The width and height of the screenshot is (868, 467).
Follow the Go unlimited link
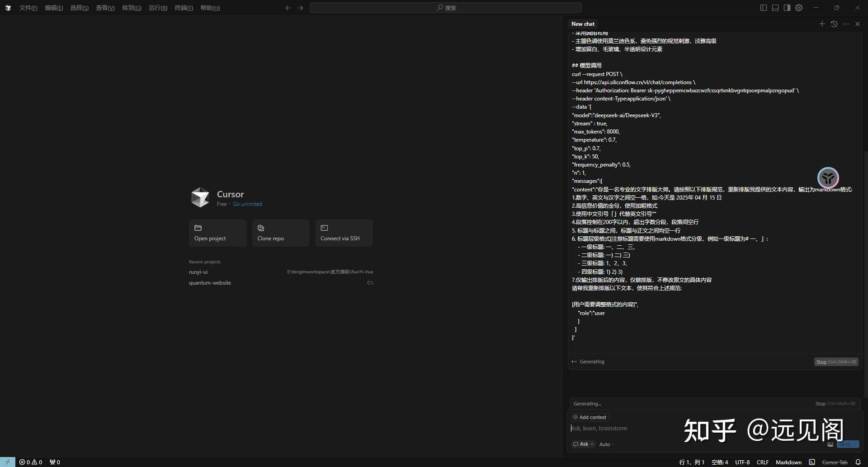[247, 204]
